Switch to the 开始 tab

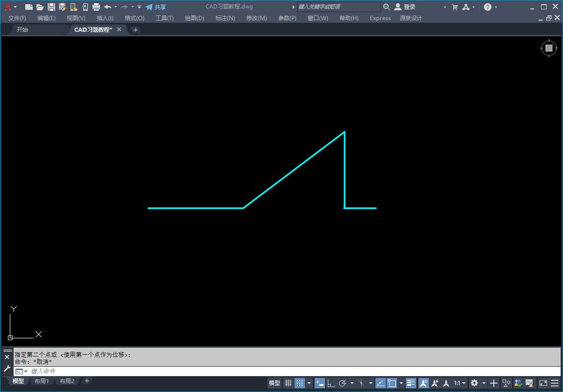[22, 29]
